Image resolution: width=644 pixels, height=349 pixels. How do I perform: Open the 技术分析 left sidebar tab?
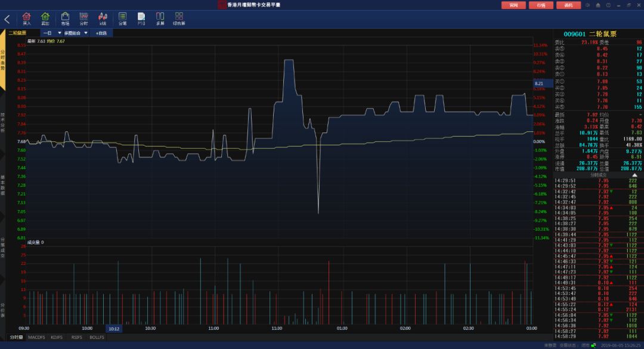tap(2, 122)
